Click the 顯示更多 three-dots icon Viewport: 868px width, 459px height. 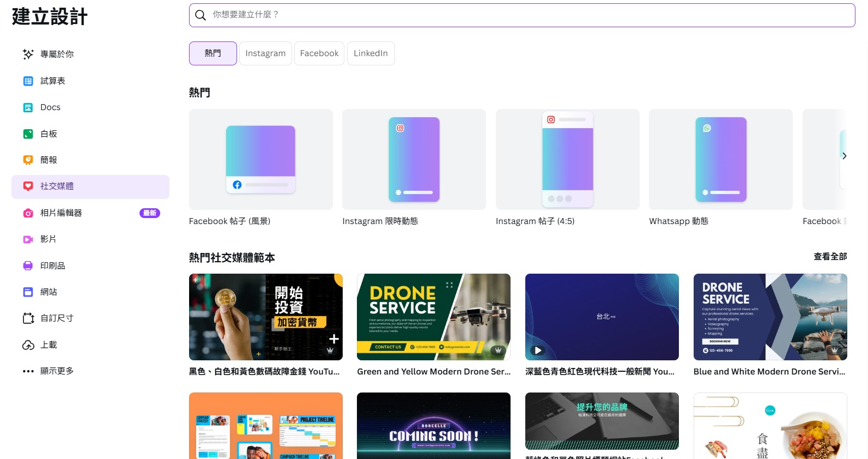28,371
